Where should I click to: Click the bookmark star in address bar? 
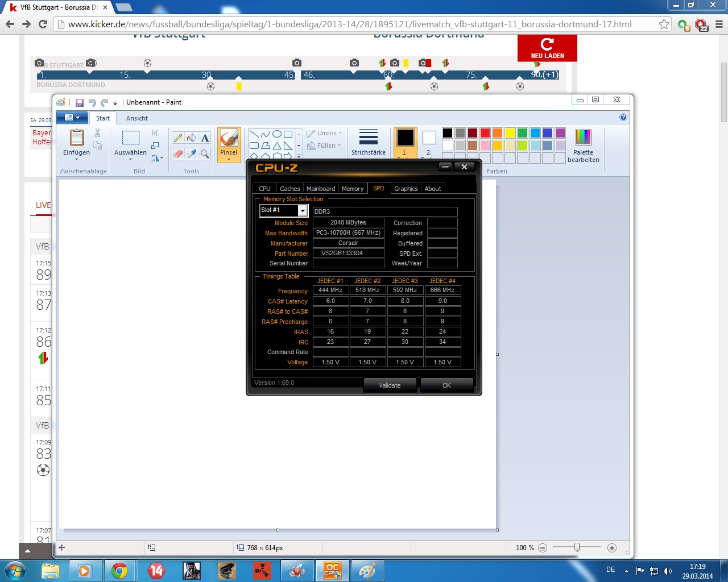(x=664, y=24)
